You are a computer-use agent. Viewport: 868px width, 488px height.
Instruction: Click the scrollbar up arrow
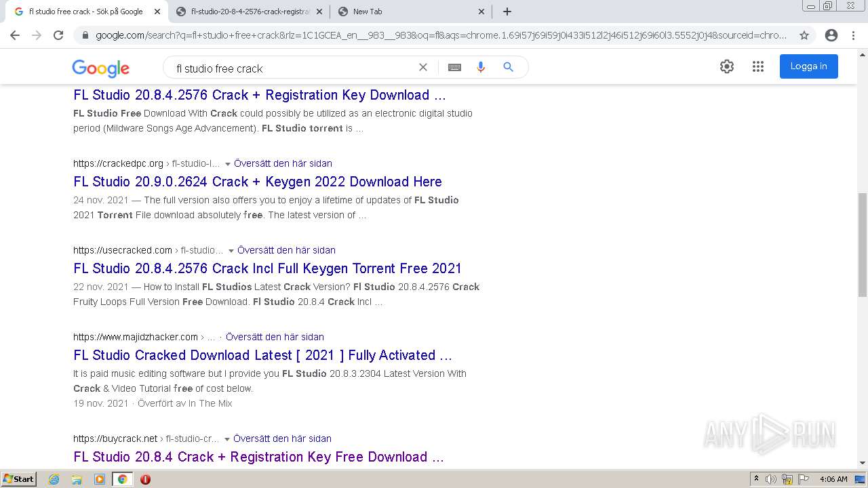[x=863, y=55]
